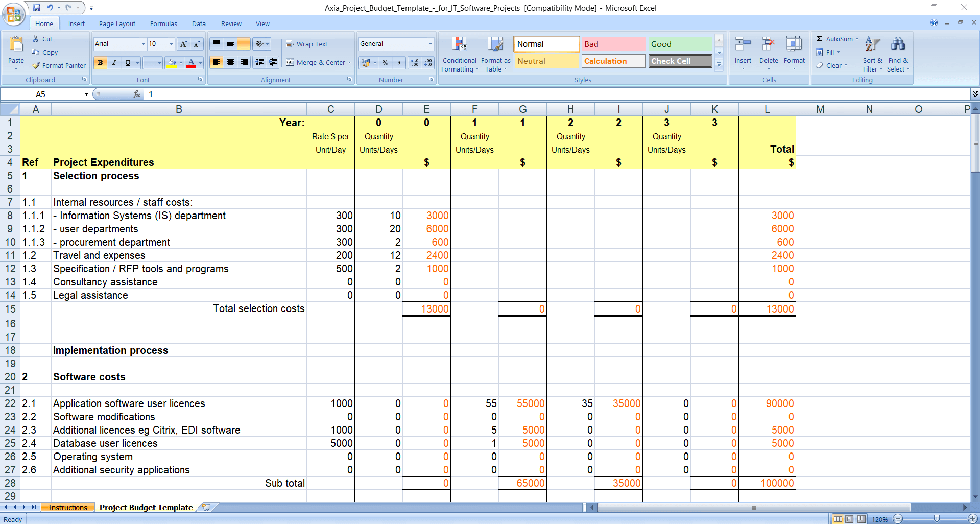Open the font name Arial dropdown

pyautogui.click(x=143, y=44)
